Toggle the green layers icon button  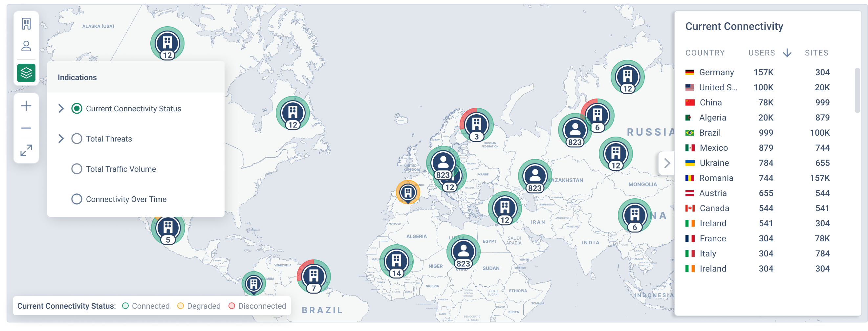[26, 73]
